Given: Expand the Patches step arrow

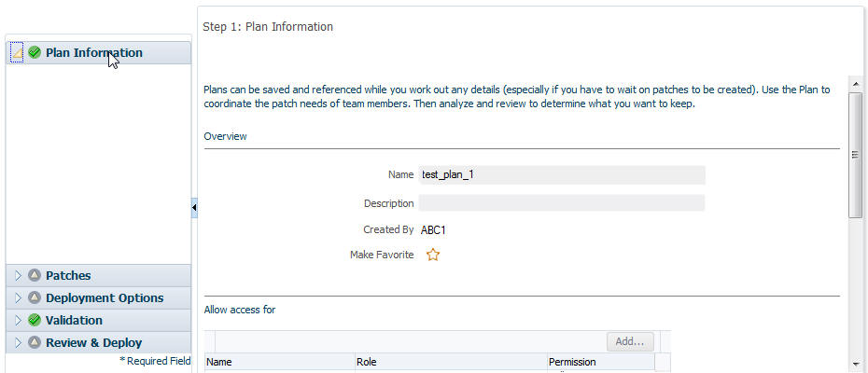Looking at the screenshot, I should (18, 276).
